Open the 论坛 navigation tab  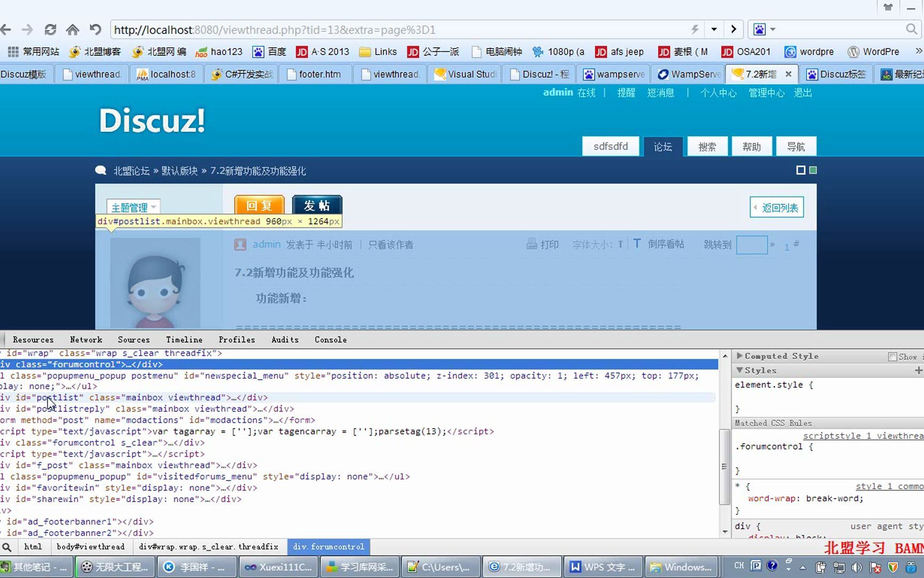[x=663, y=147]
